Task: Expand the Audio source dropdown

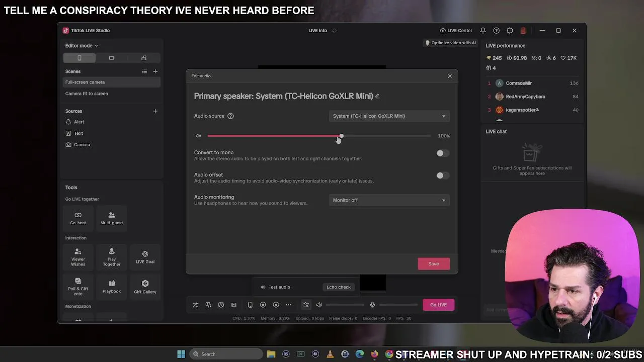Action: pos(389,116)
